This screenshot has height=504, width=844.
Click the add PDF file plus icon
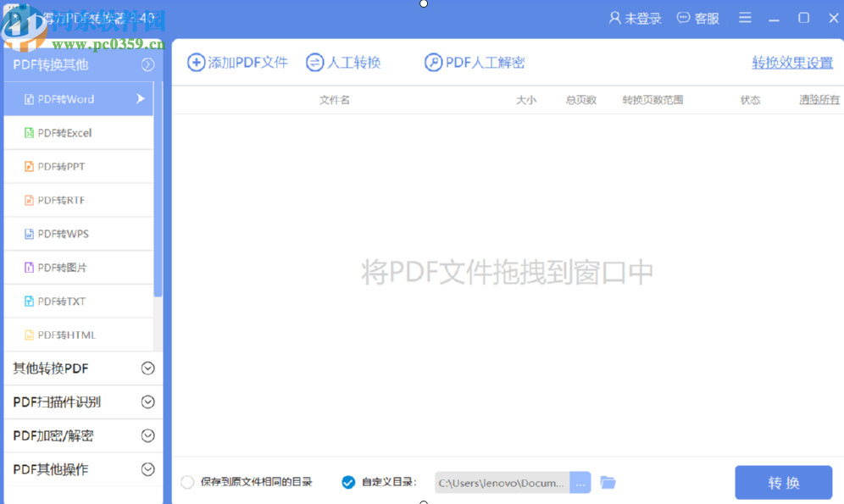[196, 63]
